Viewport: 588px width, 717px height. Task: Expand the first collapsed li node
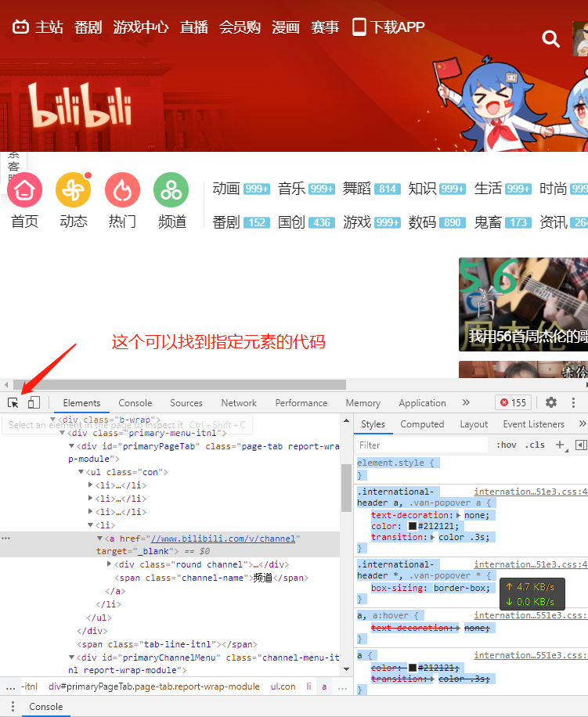tap(90, 485)
